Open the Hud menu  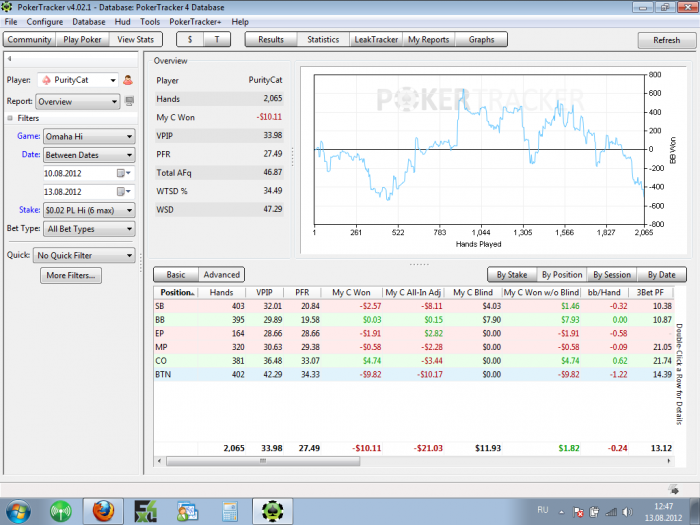(x=122, y=22)
